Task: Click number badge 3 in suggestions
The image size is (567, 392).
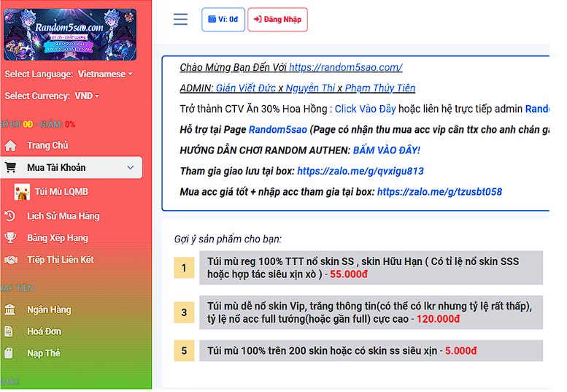Action: coord(184,312)
